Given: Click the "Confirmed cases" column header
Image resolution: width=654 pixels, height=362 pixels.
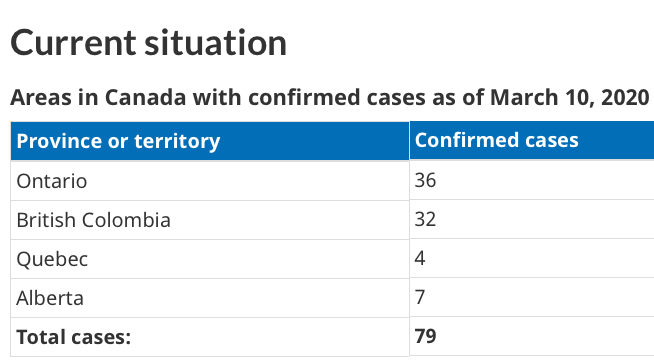Looking at the screenshot, I should (x=496, y=140).
